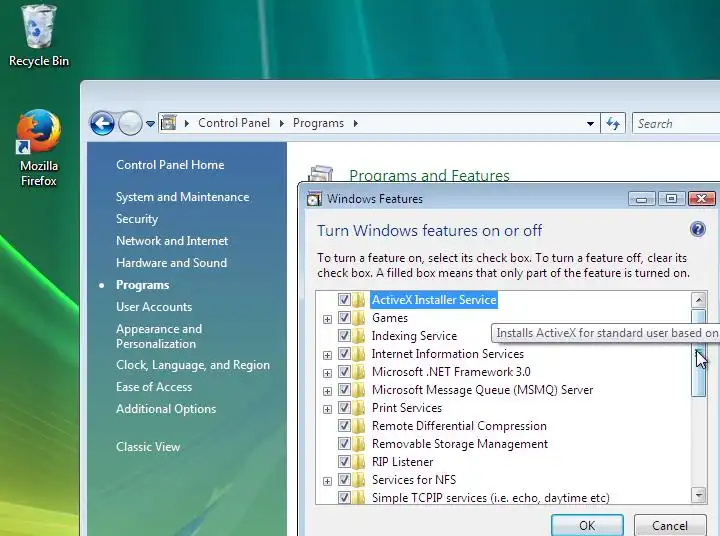Expand the arrow after Control Panel breadcrumb
This screenshot has width=720, height=536.
tap(281, 124)
